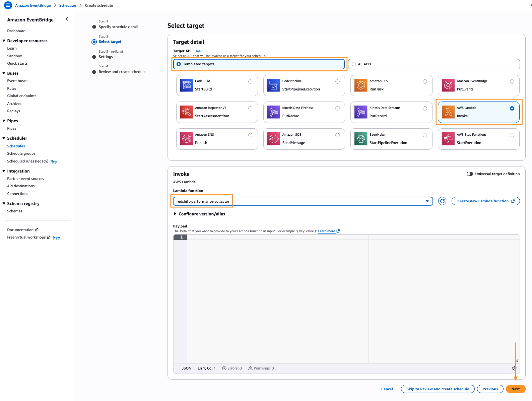Go to Schedule groups
The height and width of the screenshot is (401, 532).
(x=21, y=153)
